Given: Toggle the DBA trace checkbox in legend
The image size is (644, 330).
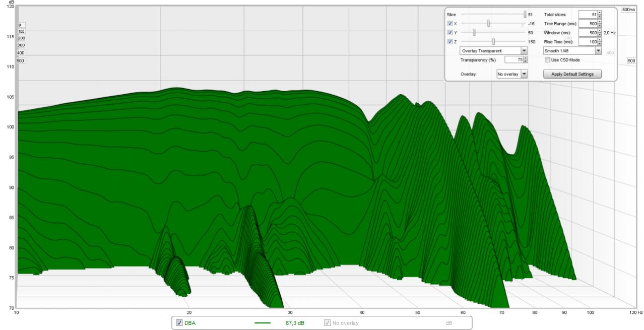Looking at the screenshot, I should coord(179,322).
